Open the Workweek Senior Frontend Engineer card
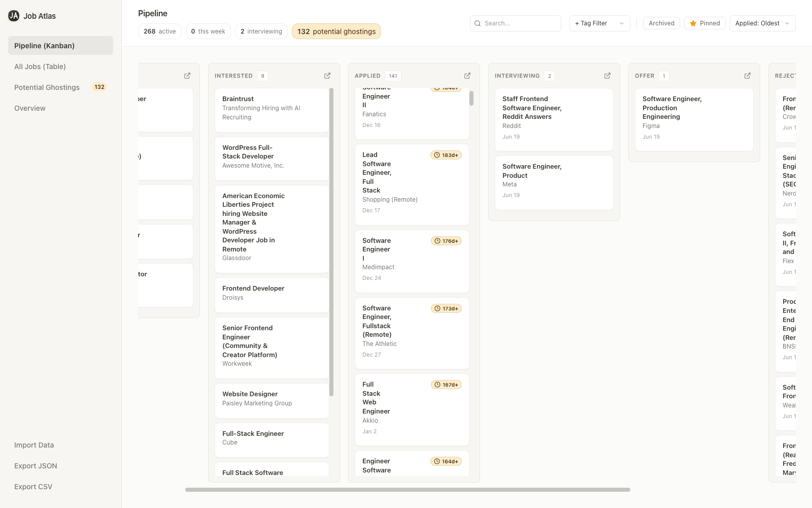Screen dimensions: 812x508 (x=272, y=348)
